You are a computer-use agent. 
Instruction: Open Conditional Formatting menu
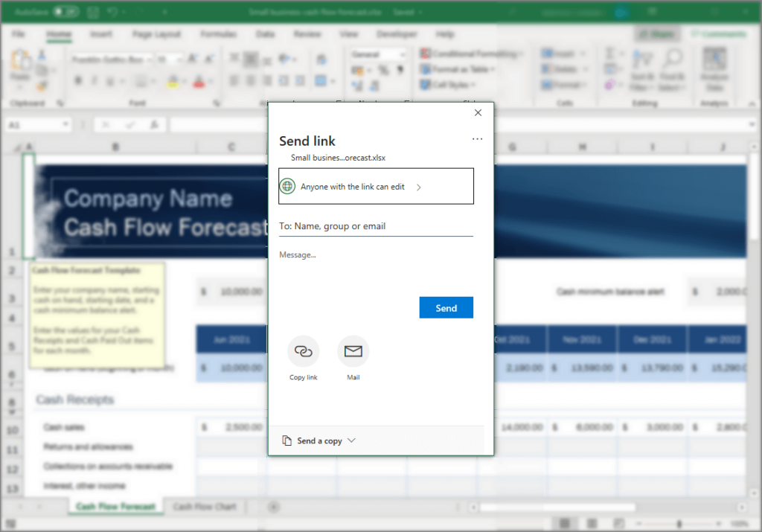(x=471, y=54)
